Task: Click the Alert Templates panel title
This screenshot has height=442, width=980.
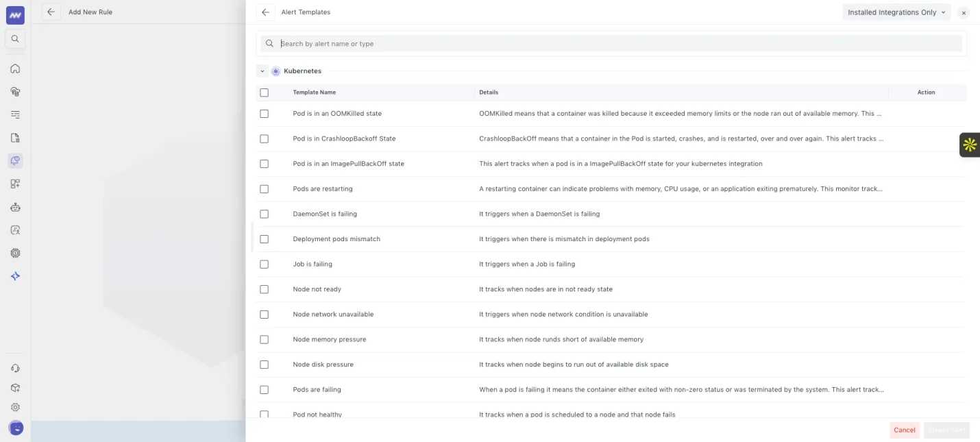Action: tap(306, 12)
